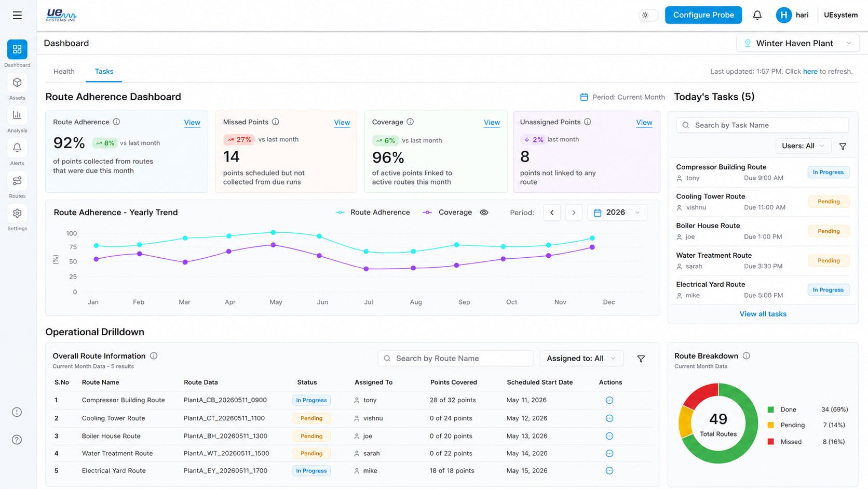Open the Cooling Tower Route task

(763, 202)
